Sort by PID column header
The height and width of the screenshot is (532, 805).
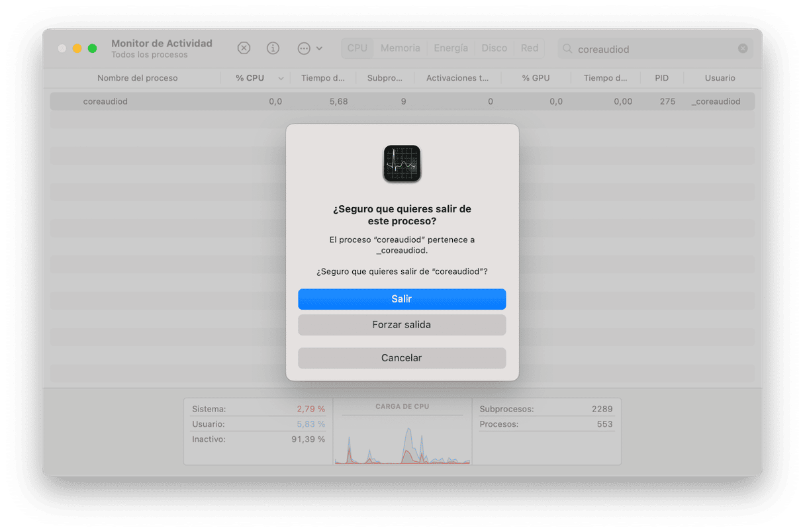point(661,78)
